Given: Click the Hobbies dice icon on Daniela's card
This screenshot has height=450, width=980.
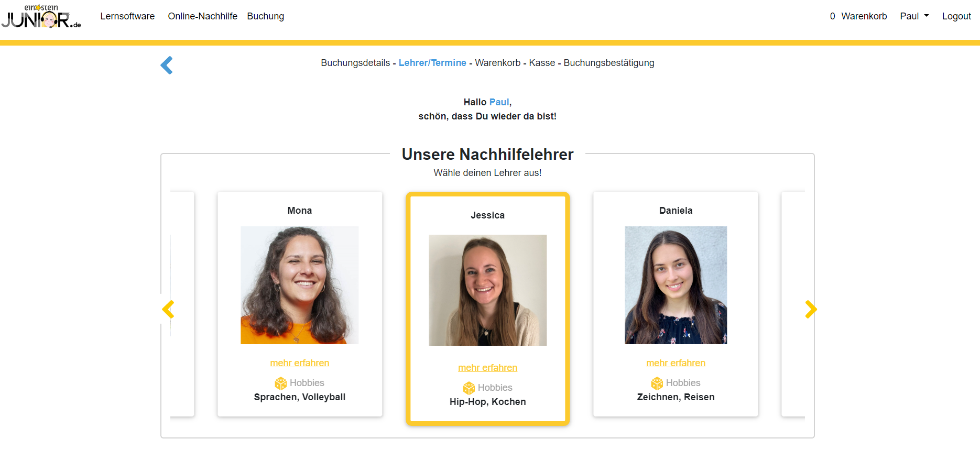Looking at the screenshot, I should pos(657,383).
